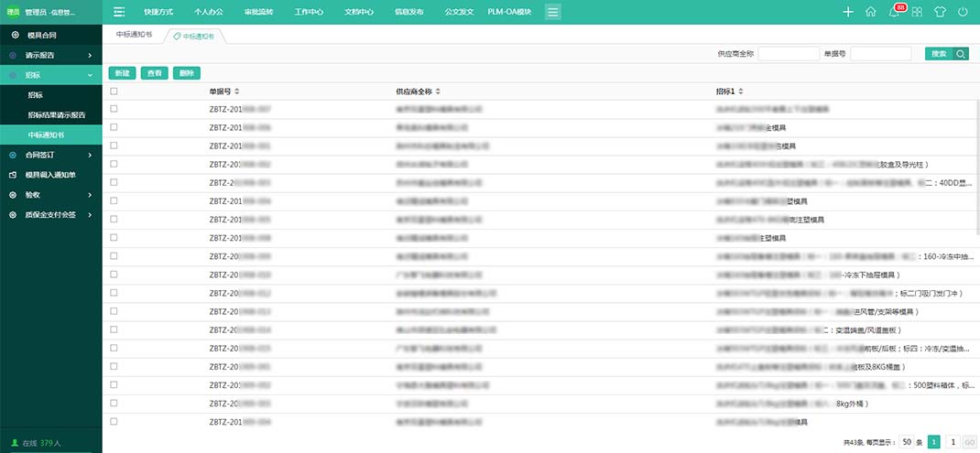Sort by 单据号 column header arrows
This screenshot has height=453, width=980.
pyautogui.click(x=237, y=92)
